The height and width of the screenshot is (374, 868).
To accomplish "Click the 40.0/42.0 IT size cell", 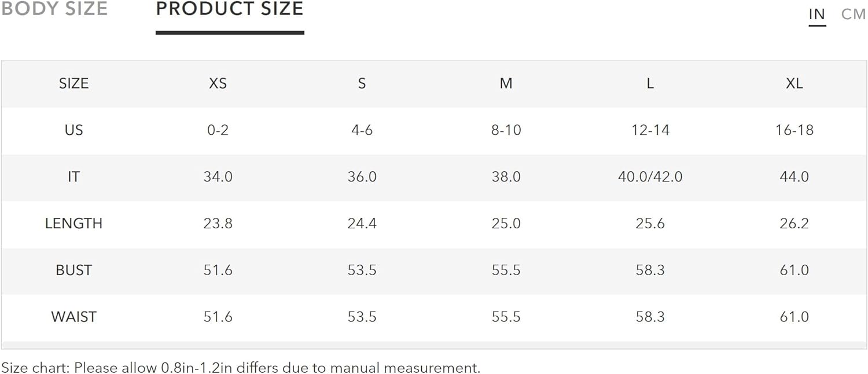I will coord(650,177).
